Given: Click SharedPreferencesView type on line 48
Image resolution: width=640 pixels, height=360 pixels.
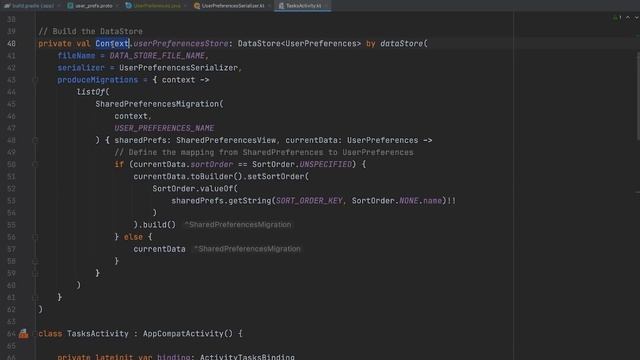Looking at the screenshot, I should [x=226, y=140].
